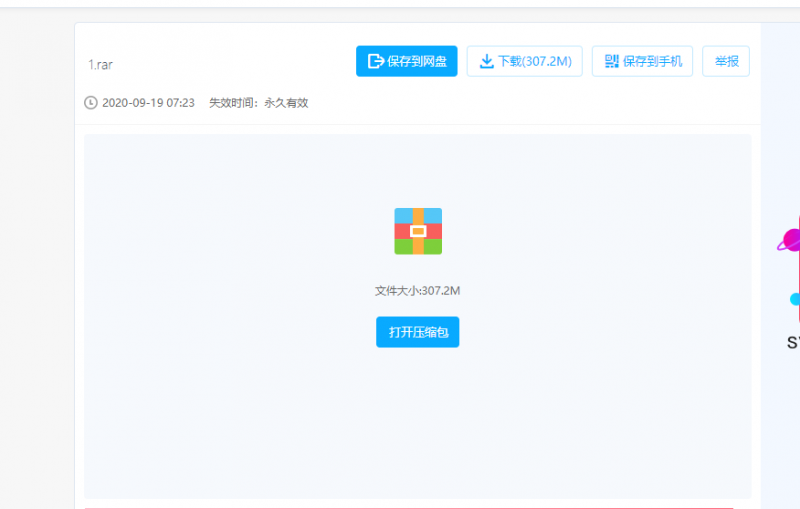Report the file with 举报 button

(726, 61)
